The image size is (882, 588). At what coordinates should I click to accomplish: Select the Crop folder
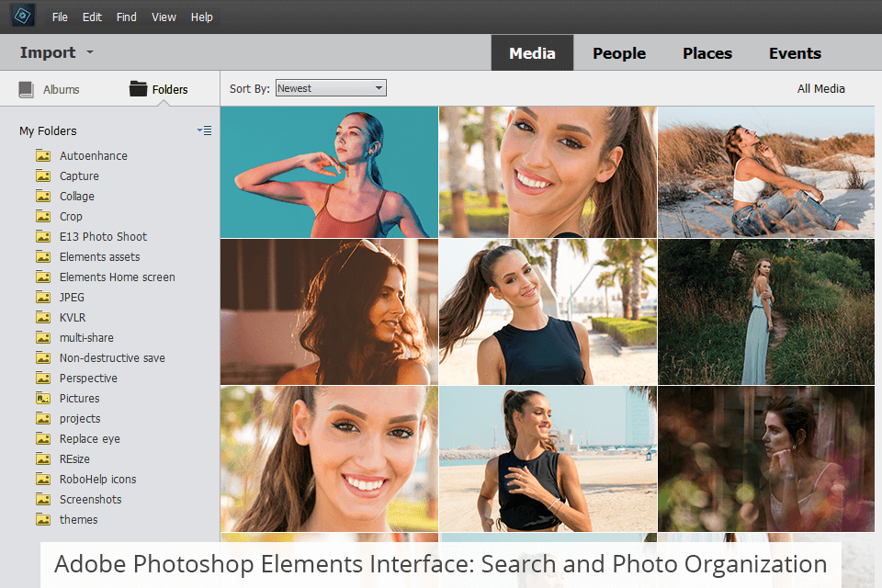point(71,217)
